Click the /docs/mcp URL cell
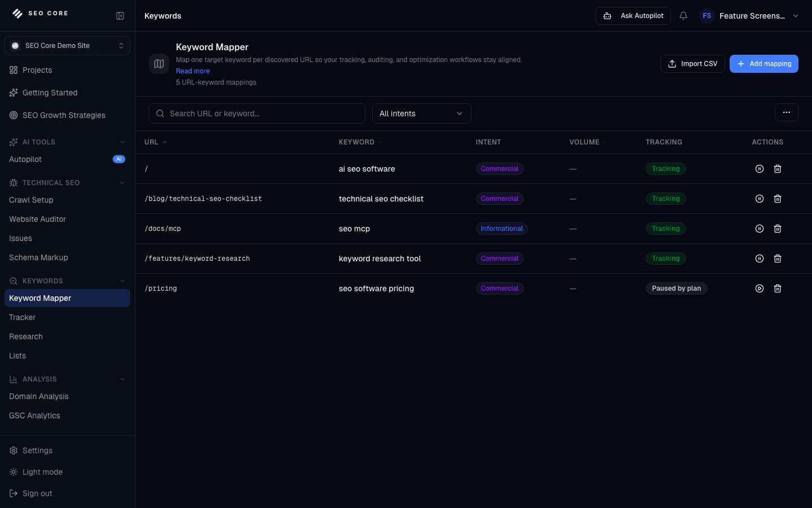The height and width of the screenshot is (508, 812). click(163, 229)
